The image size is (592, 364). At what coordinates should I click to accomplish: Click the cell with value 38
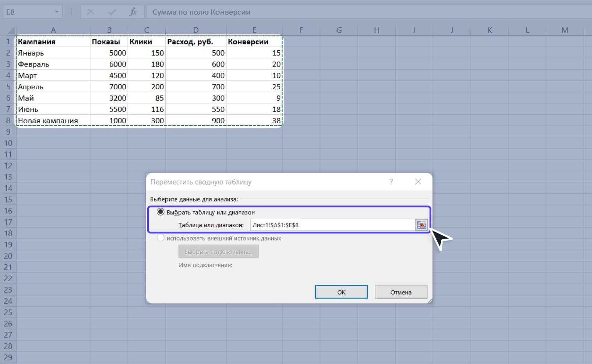(x=254, y=121)
